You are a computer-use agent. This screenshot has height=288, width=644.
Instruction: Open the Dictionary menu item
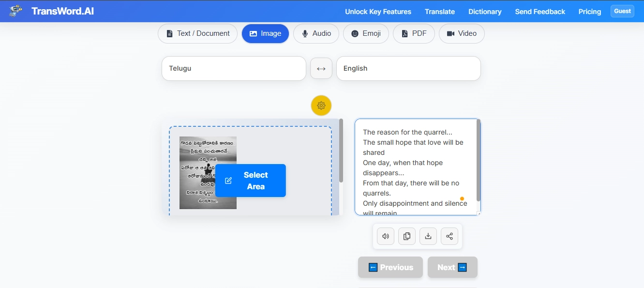coord(484,11)
